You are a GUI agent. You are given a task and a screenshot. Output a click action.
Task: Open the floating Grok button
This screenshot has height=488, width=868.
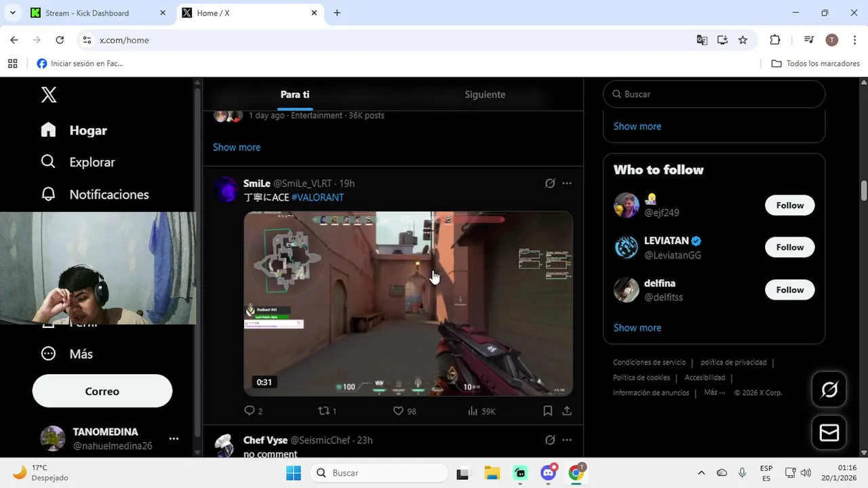829,390
